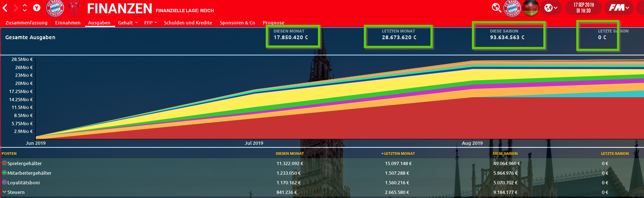Toggle Mitarbeitergehälter graph line marker
This screenshot has width=644, height=198.
click(4, 173)
